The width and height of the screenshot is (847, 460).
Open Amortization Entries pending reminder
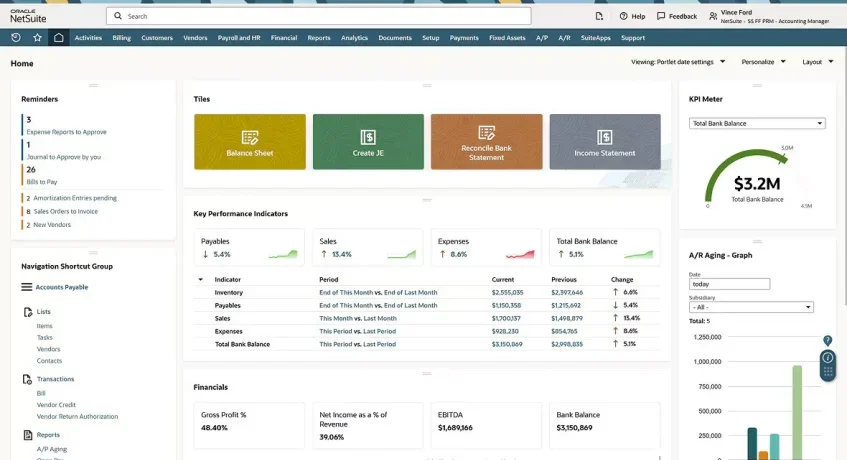pos(75,198)
